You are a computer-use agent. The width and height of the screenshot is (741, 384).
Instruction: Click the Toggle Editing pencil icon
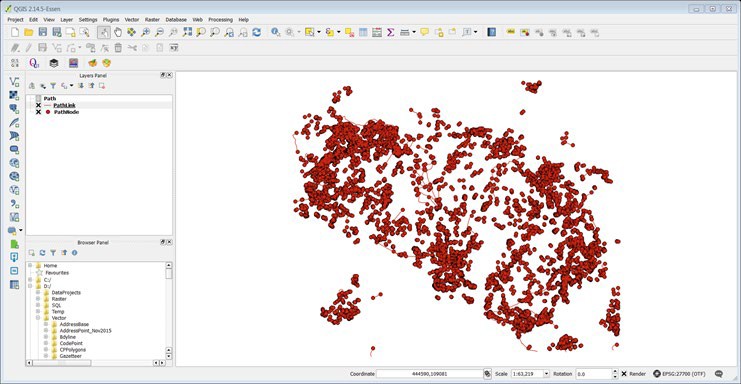coord(29,48)
